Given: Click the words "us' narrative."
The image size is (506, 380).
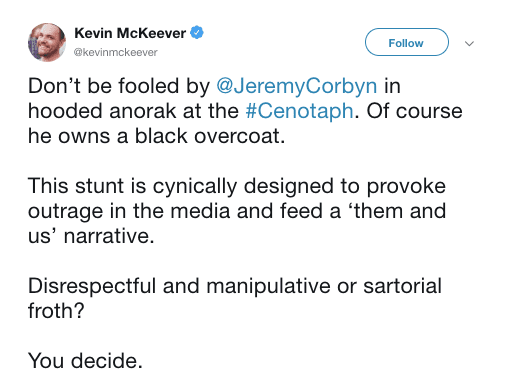Looking at the screenshot, I should click(91, 236).
